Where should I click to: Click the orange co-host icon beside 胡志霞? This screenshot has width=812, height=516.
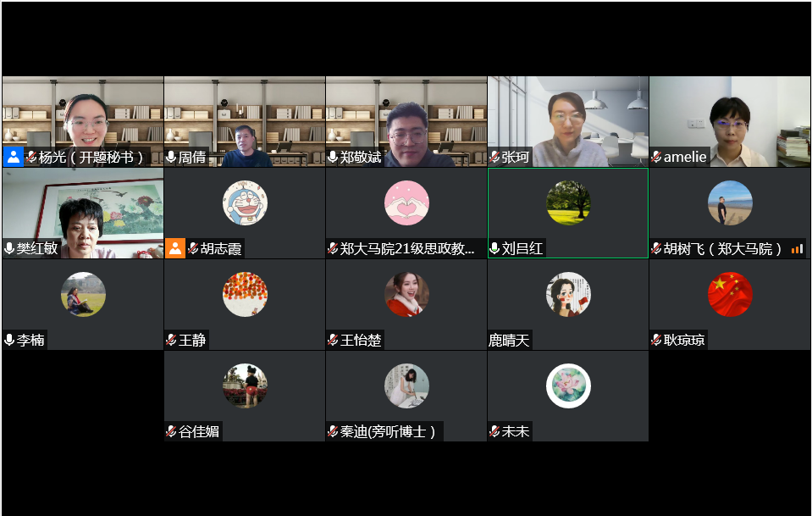pyautogui.click(x=175, y=248)
